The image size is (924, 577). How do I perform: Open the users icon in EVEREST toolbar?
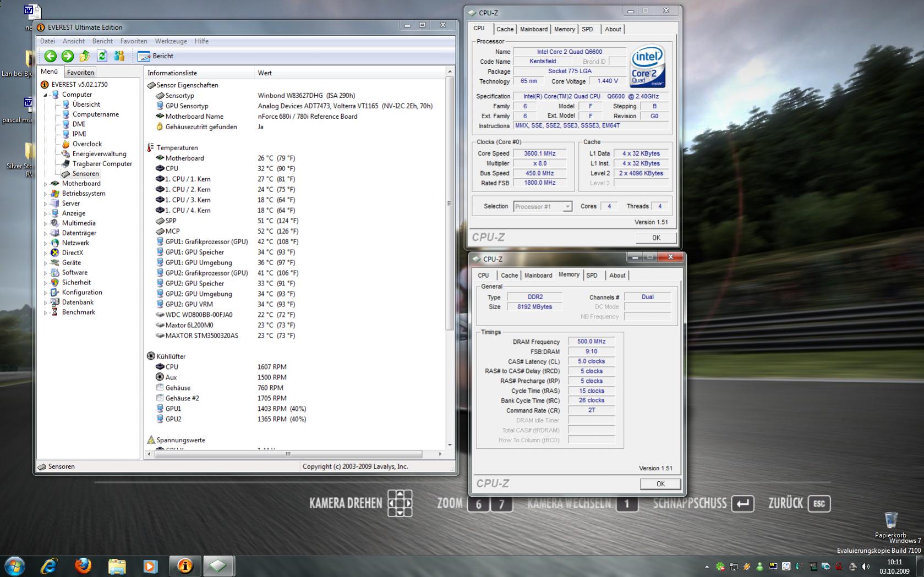(x=119, y=56)
